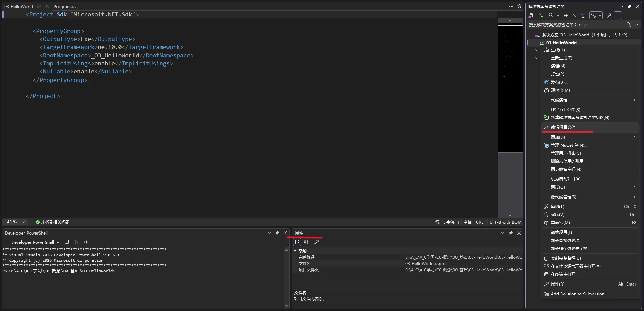Choose 管理 NuGet 包(N)... entry
644x311 pixels.
[590, 145]
